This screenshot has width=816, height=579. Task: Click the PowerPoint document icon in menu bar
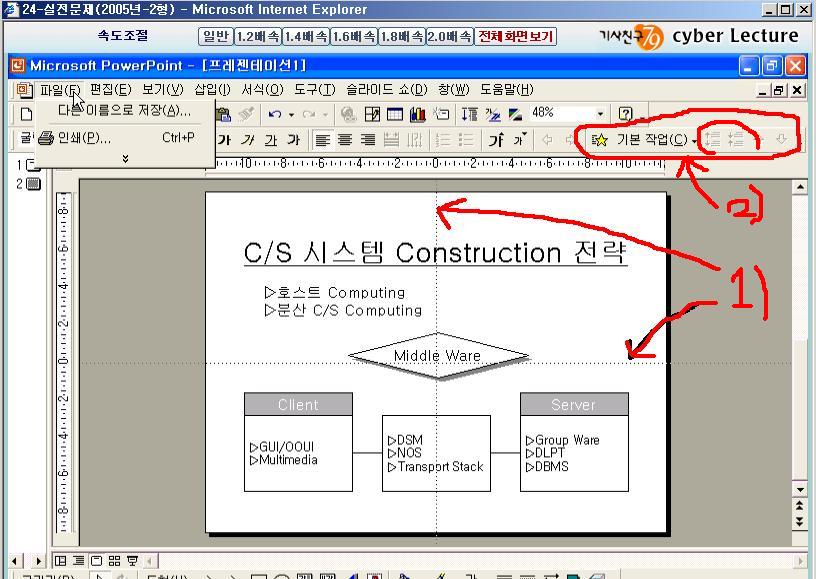coord(23,90)
